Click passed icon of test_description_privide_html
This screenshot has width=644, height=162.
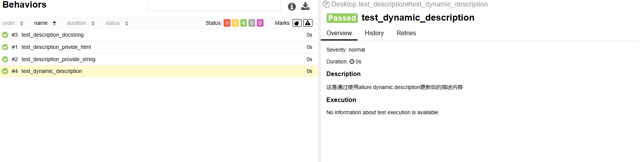pos(5,47)
